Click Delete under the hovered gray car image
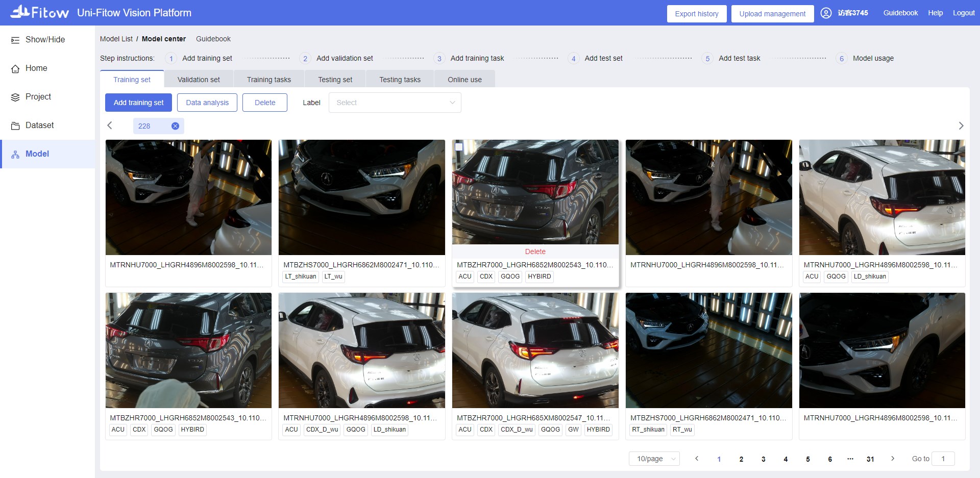 tap(535, 251)
